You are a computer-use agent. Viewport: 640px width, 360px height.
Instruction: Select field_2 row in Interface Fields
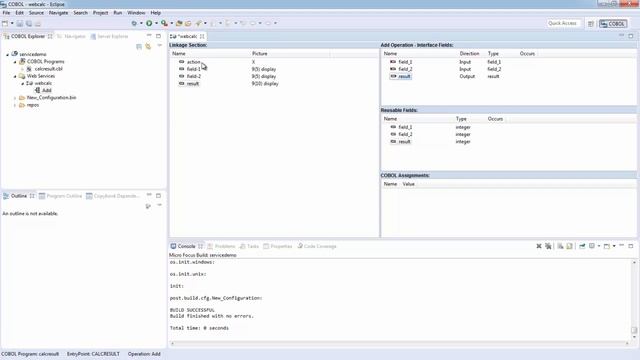(508, 69)
